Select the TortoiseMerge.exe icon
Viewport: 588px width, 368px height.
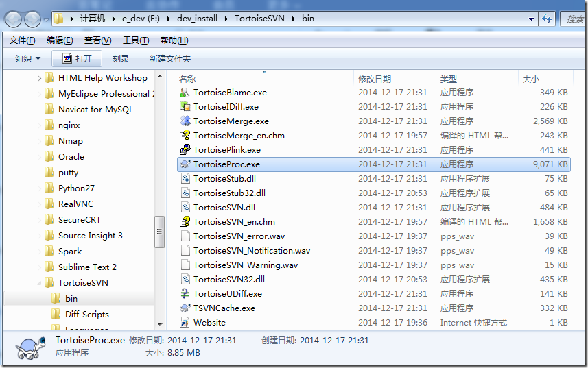[185, 121]
